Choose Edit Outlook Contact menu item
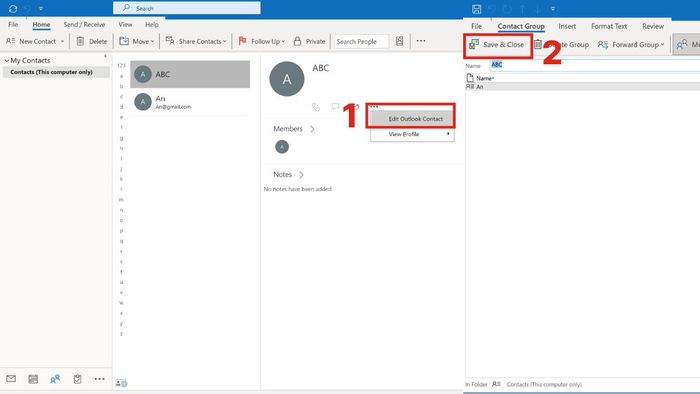700x394 pixels. (412, 119)
